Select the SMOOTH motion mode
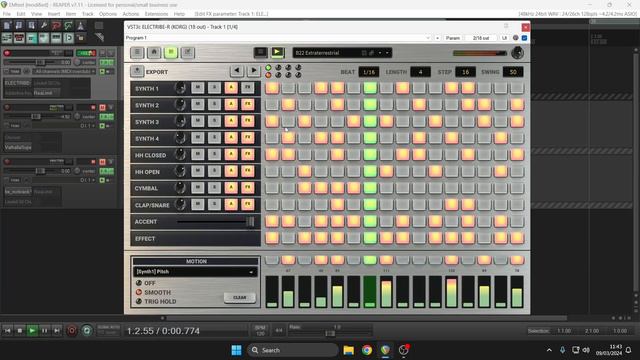Viewport: 640px width, 360px height. pos(139,292)
